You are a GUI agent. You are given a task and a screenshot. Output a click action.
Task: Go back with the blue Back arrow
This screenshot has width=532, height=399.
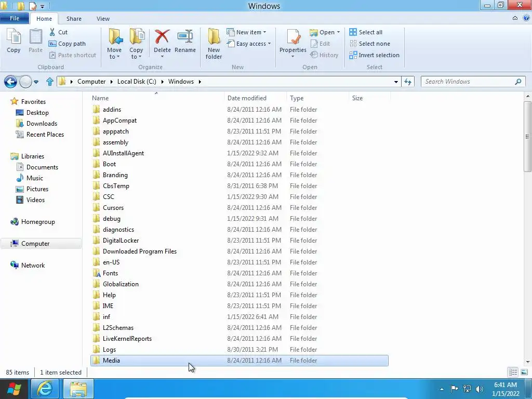[10, 82]
